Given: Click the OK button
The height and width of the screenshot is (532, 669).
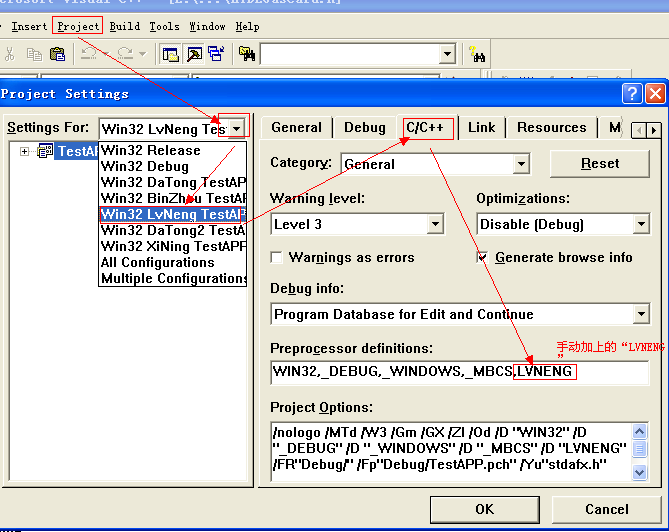Looking at the screenshot, I should pyautogui.click(x=485, y=509).
